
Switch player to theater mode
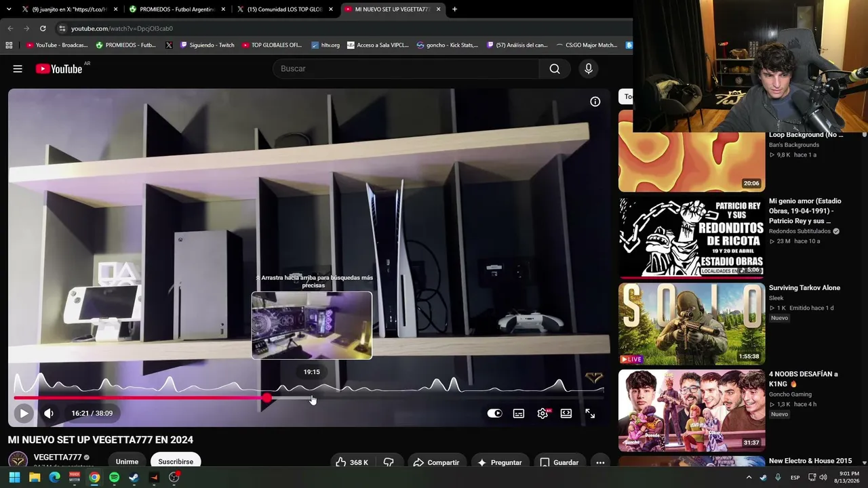566,413
